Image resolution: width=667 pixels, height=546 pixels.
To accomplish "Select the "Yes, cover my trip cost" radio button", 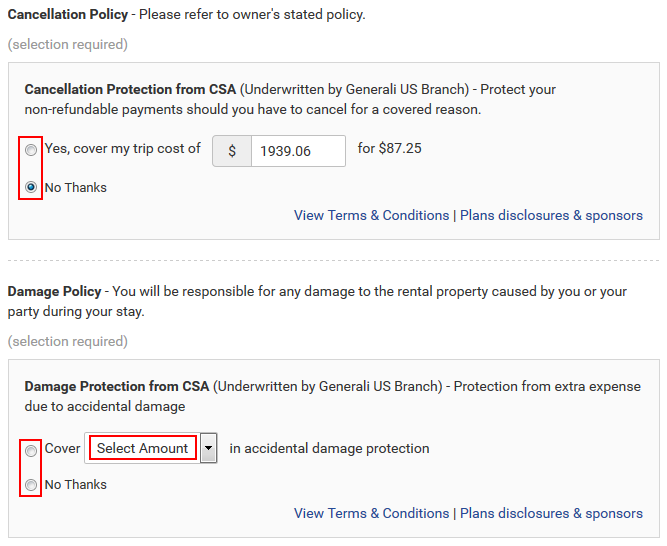I will [32, 150].
